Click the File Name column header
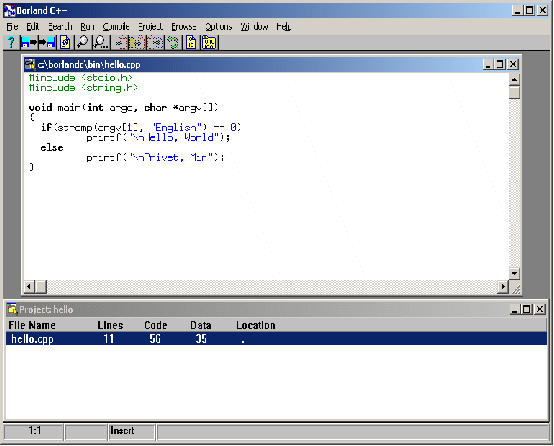554x446 pixels. [32, 325]
